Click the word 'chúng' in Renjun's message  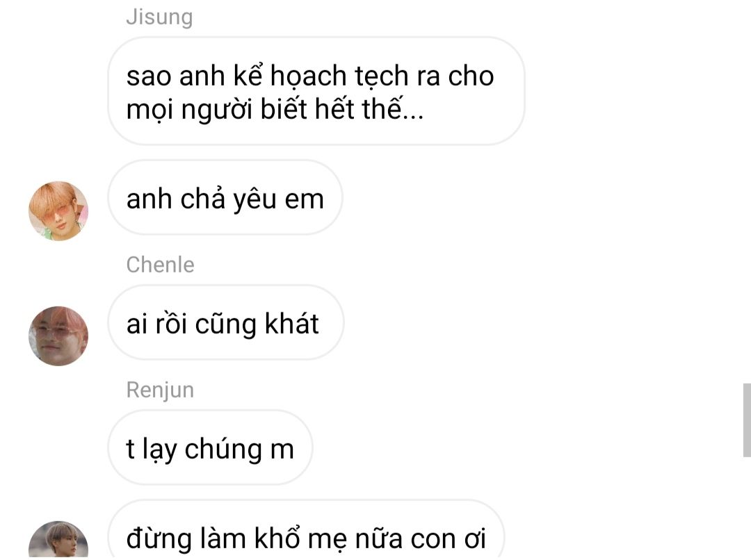tap(223, 450)
